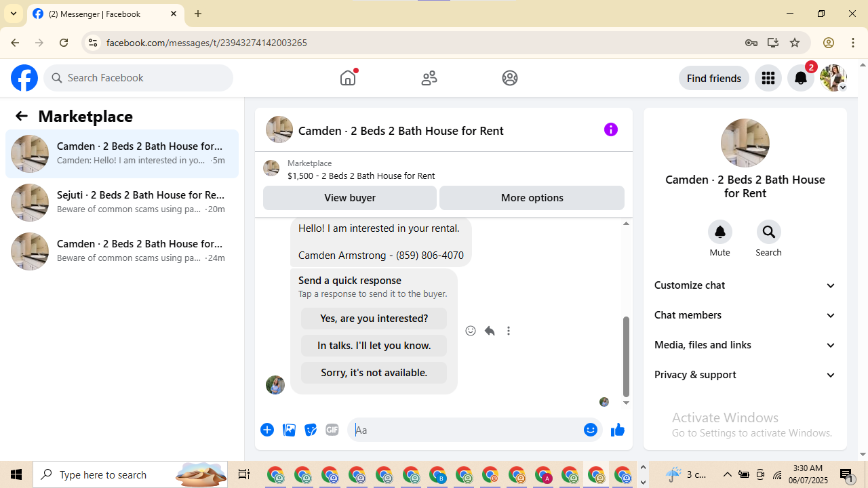
Task: Focus the Search Facebook field
Action: pyautogui.click(x=138, y=78)
